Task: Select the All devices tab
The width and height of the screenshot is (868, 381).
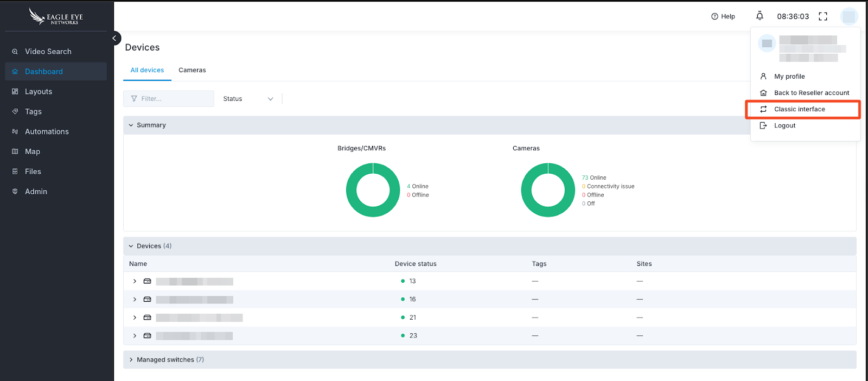Action: tap(147, 70)
